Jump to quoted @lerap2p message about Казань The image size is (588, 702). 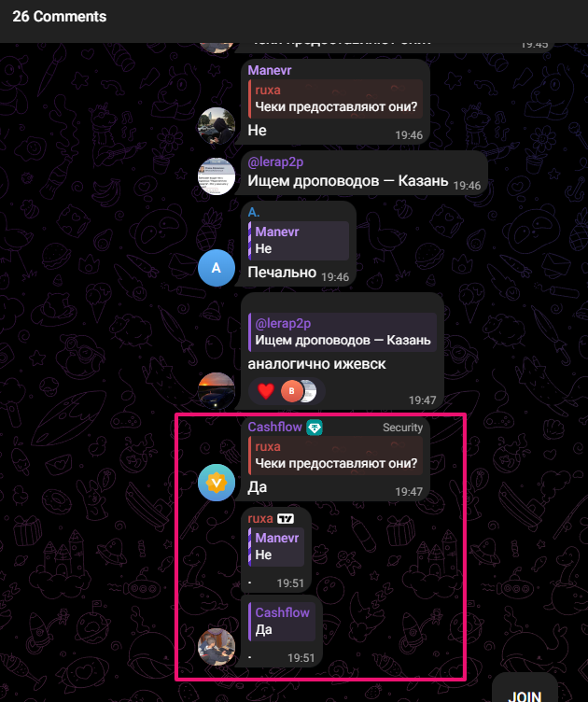coord(343,331)
